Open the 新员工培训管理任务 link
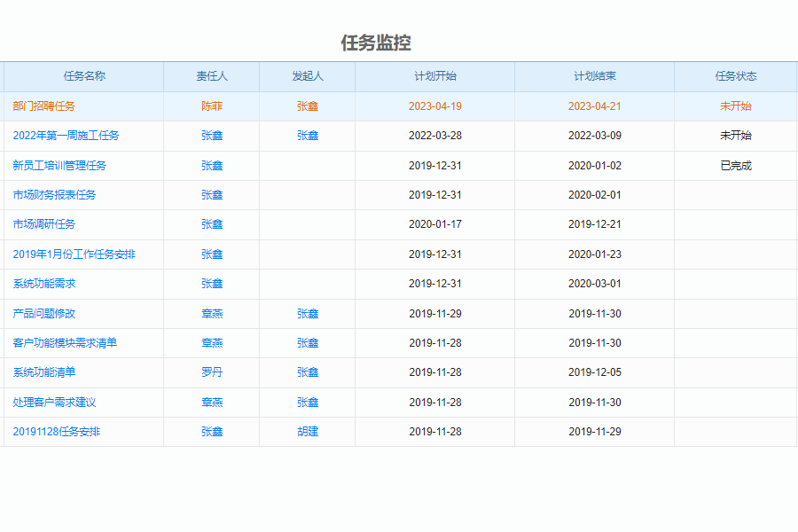This screenshot has width=798, height=532. tap(59, 166)
